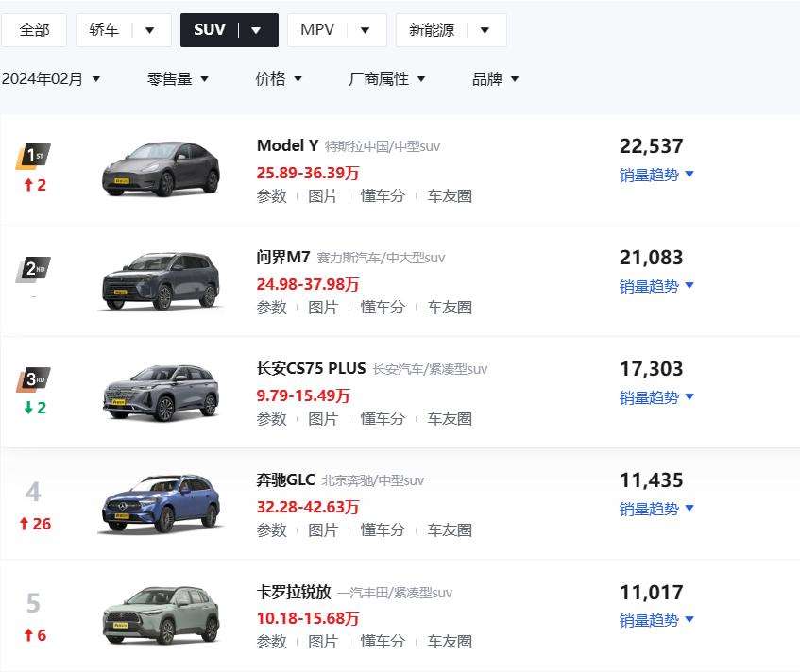Open 参数 for Model Y
The height and width of the screenshot is (672, 800).
pyautogui.click(x=271, y=195)
